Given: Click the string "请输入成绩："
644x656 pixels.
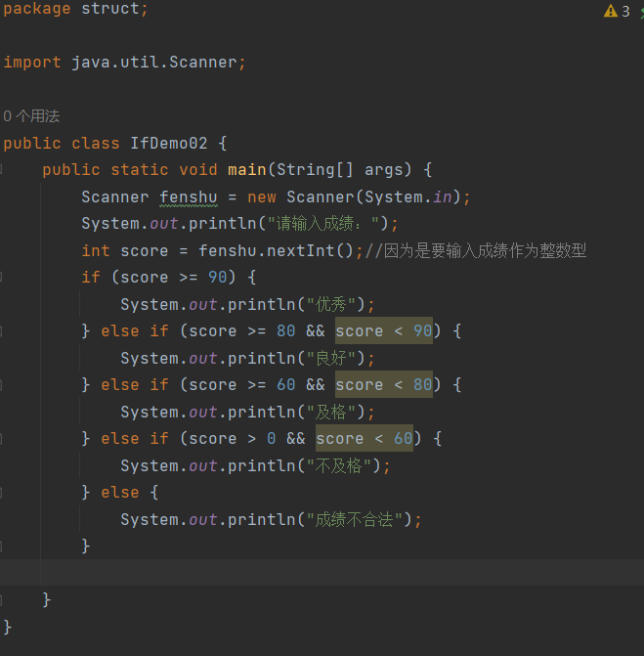Looking at the screenshot, I should click(322, 224).
